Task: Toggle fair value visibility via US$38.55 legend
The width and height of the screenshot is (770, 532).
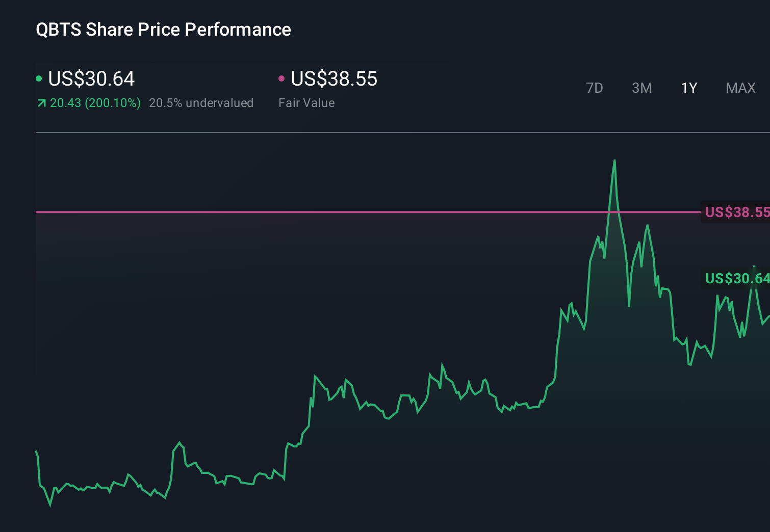Action: pyautogui.click(x=333, y=79)
